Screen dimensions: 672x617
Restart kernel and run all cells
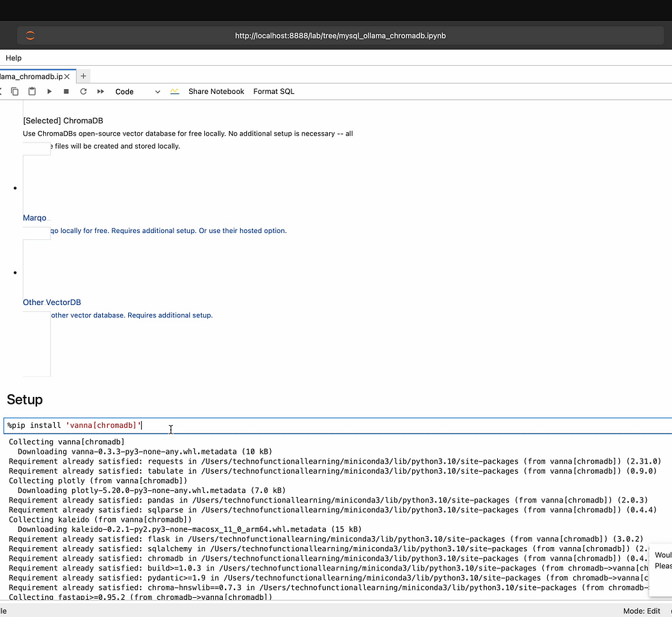101,91
